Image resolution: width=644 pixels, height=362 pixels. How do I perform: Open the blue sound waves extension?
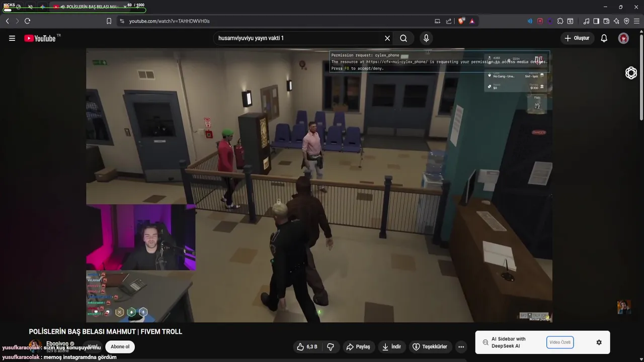coord(530,21)
